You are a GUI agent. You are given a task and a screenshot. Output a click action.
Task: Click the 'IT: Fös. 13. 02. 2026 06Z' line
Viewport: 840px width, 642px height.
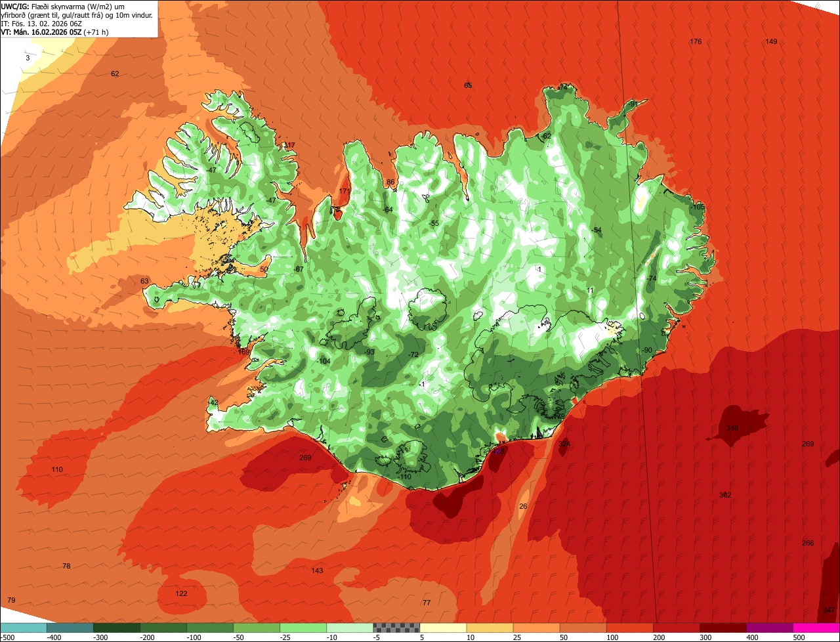(43, 23)
